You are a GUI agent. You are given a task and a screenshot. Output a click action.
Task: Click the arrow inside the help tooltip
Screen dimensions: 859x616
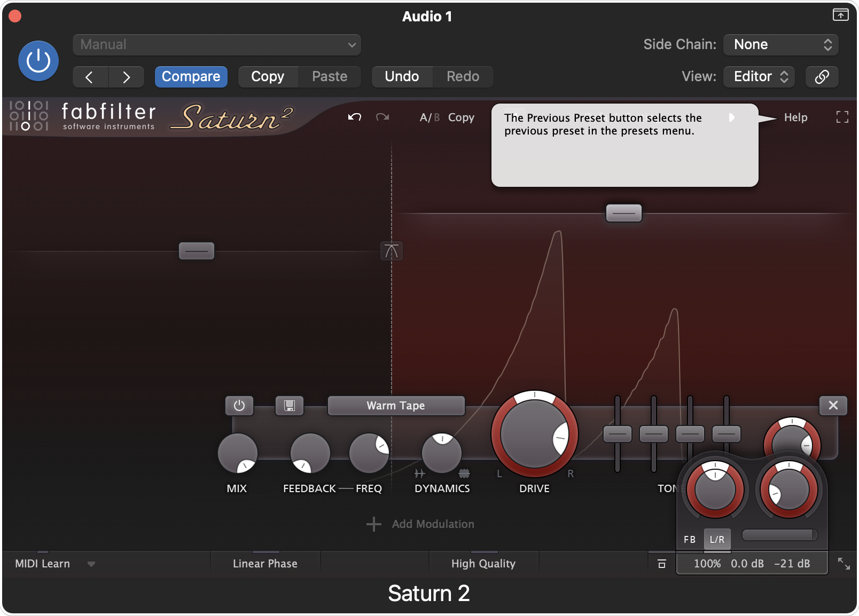coord(732,117)
